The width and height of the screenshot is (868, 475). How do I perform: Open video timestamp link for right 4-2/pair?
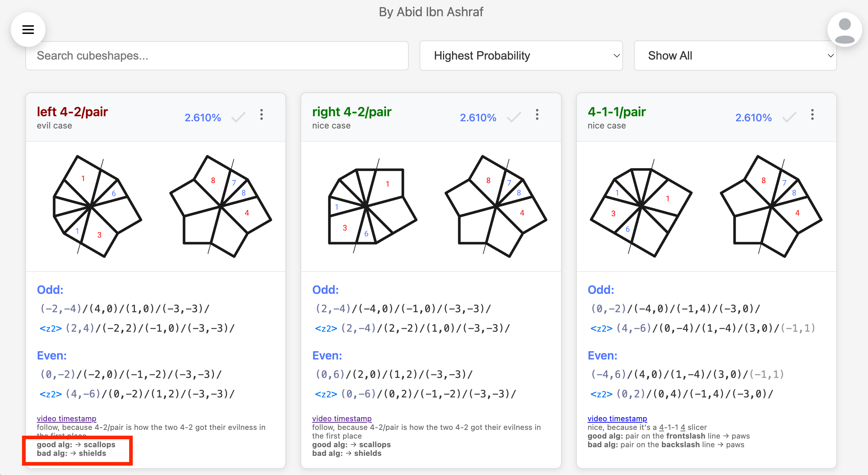[342, 418]
